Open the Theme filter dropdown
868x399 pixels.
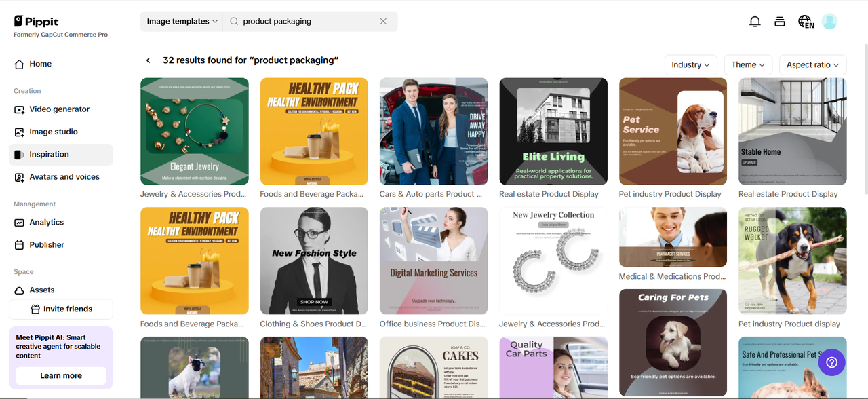pyautogui.click(x=748, y=65)
